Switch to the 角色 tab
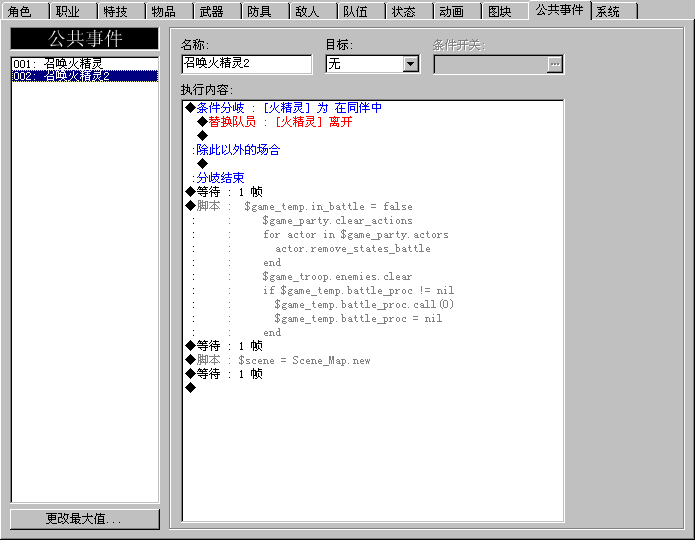 [24, 11]
